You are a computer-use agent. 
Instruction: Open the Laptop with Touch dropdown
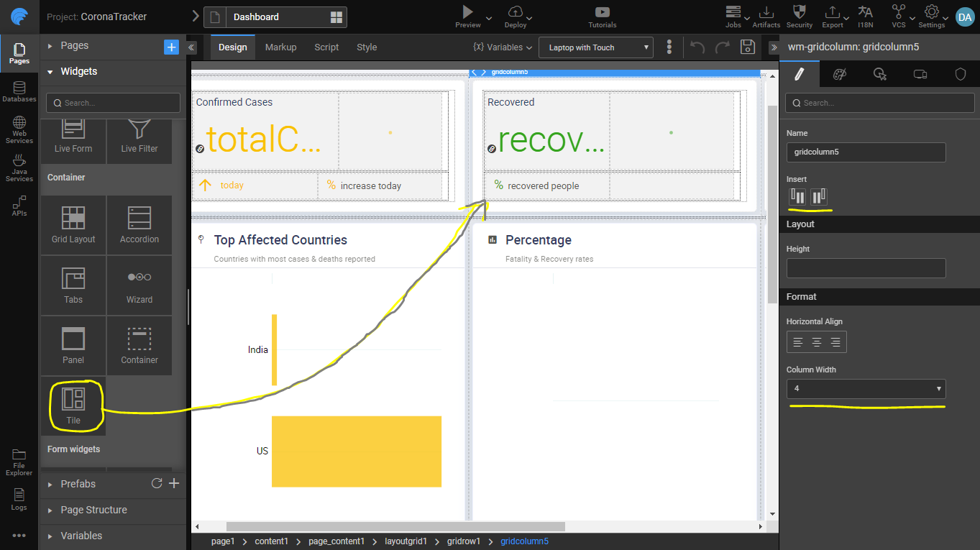point(595,47)
